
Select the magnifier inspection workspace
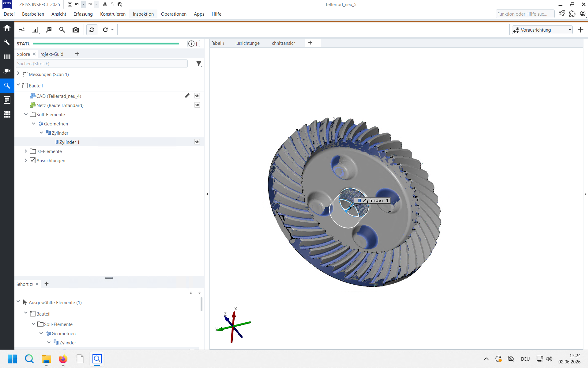pos(7,86)
